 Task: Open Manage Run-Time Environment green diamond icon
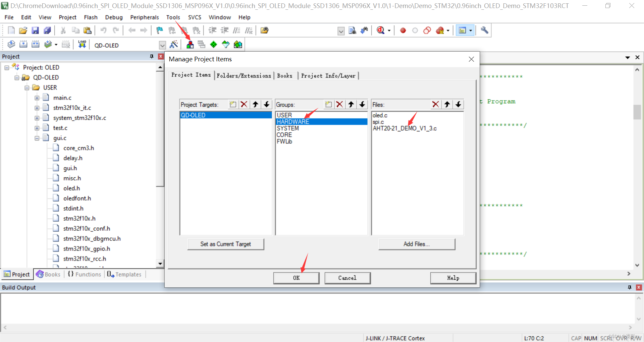pos(213,44)
